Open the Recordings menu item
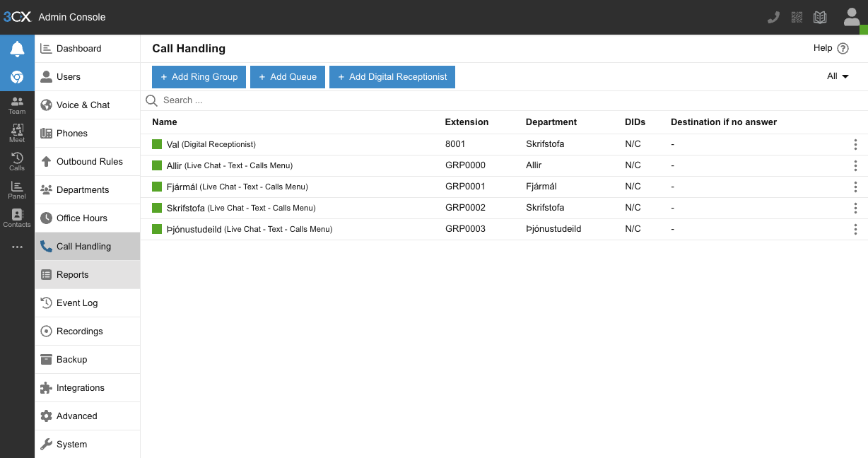 pos(88,331)
